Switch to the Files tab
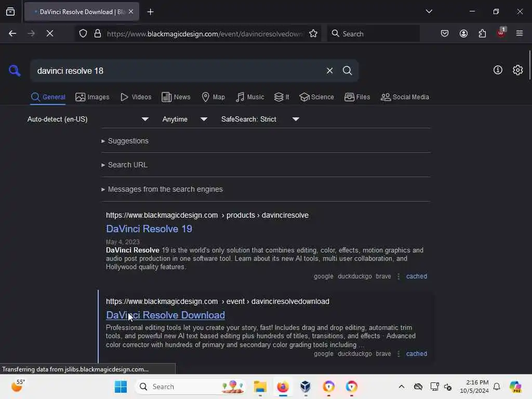 tap(357, 97)
